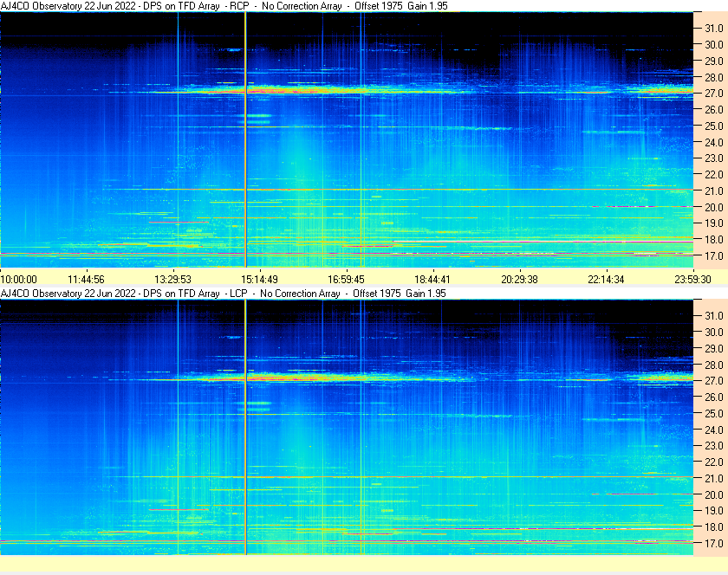Screen dimensions: 728x575
Task: Click the LCP spectrogram title text
Action: click(224, 294)
